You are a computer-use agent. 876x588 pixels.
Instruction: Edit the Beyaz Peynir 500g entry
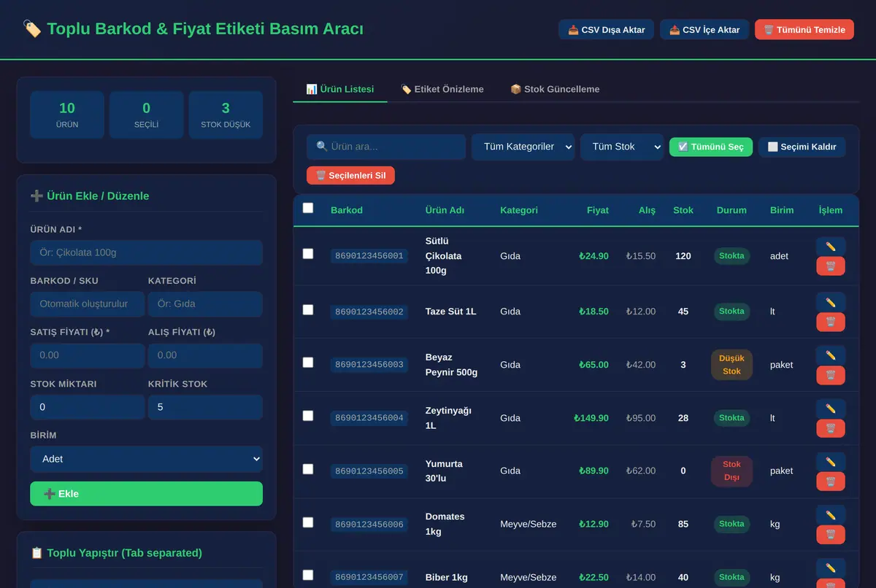tap(830, 355)
